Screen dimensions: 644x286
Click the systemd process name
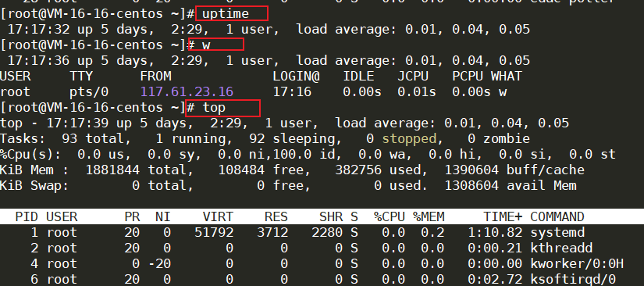pyautogui.click(x=557, y=233)
